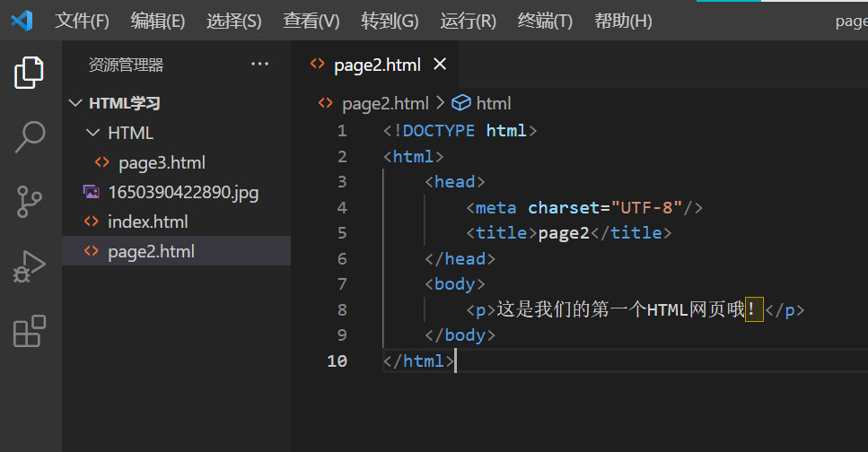Viewport: 868px width, 452px height.
Task: Open the 终端(T) menu
Action: point(545,21)
